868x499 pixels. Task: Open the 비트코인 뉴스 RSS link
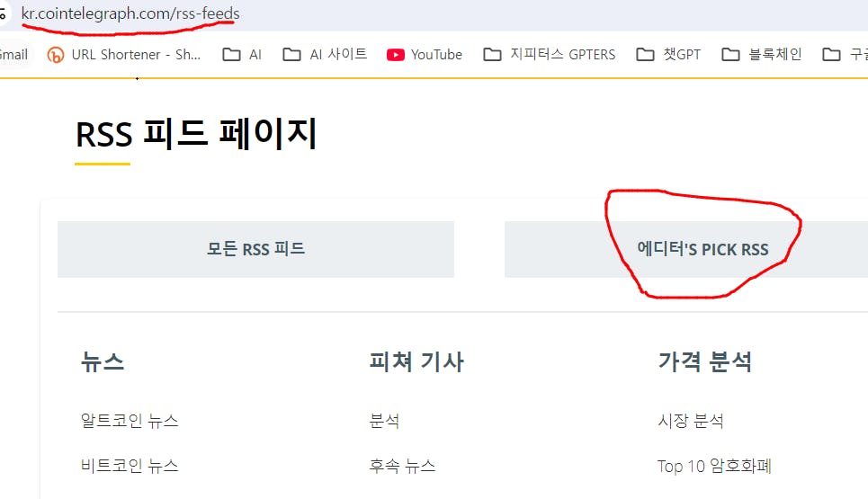coord(130,466)
